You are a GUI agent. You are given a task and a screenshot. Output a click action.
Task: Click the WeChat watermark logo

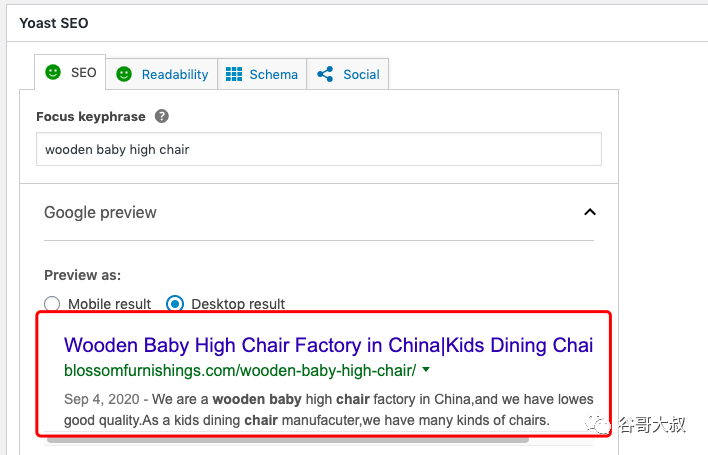point(597,424)
